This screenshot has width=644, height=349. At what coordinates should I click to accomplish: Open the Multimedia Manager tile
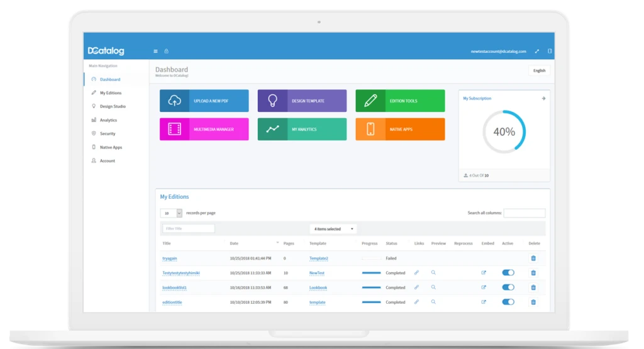point(204,129)
